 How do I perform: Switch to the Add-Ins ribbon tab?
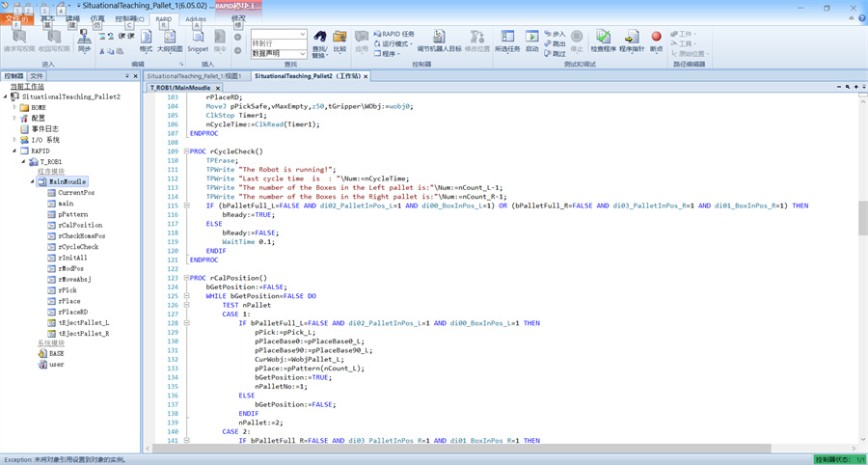(196, 18)
